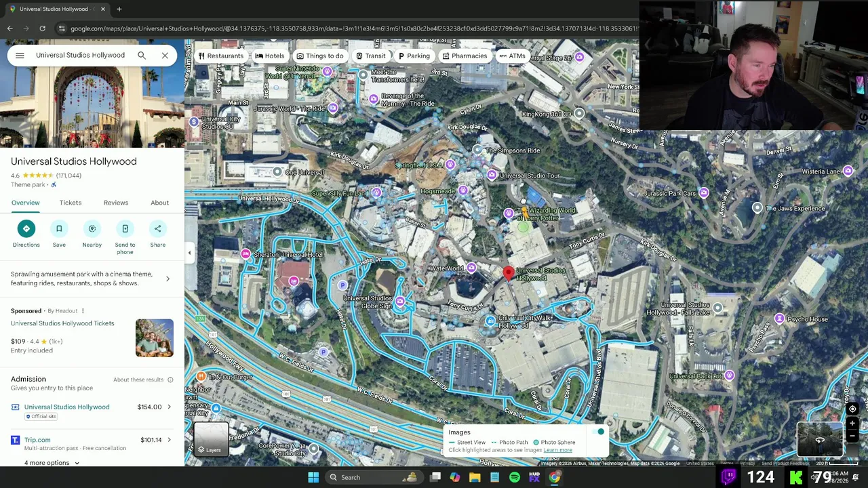Open sponsored ad options menu
This screenshot has height=488, width=868.
point(83,311)
